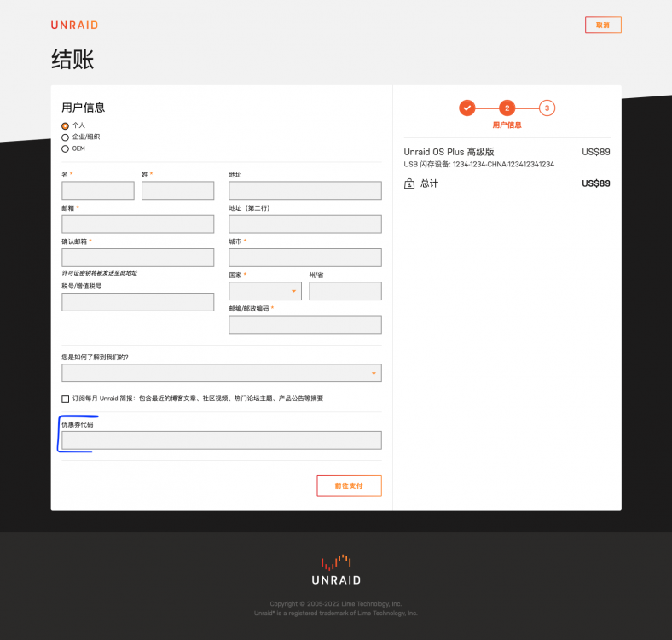Image resolution: width=672 pixels, height=640 pixels.
Task: Click the Unraid OS Plus 高级版 product name
Action: [449, 152]
